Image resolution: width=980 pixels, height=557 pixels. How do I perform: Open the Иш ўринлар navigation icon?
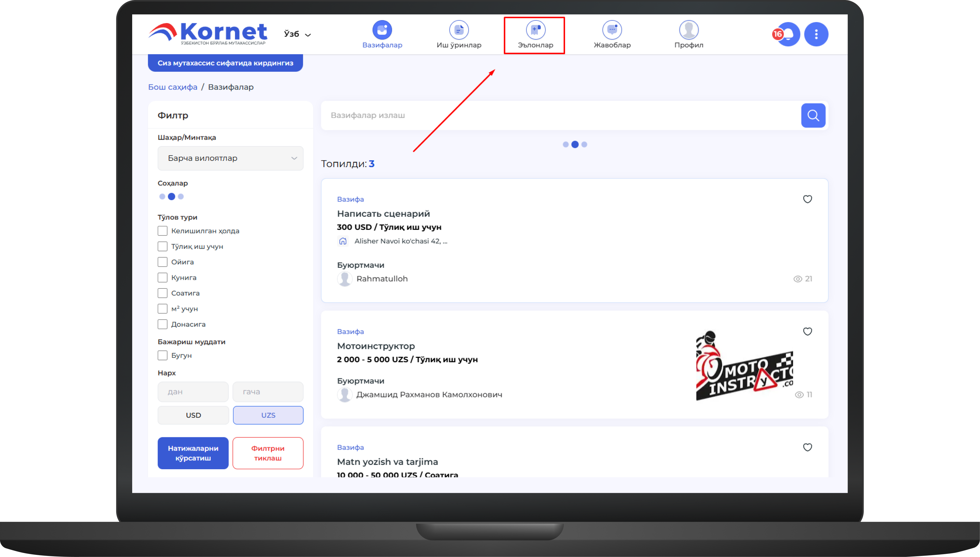(x=459, y=30)
